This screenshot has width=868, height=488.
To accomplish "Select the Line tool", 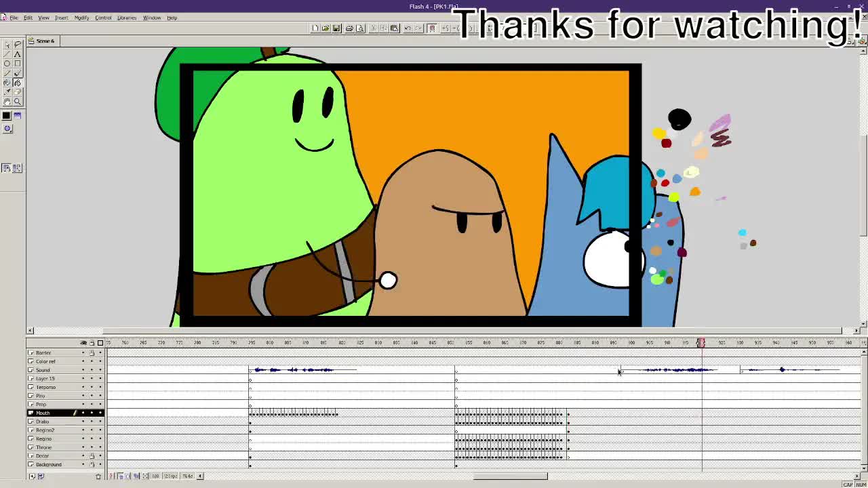I will (7, 54).
